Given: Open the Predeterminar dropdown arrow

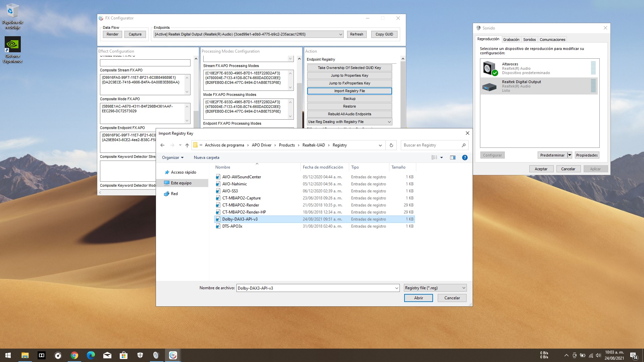Looking at the screenshot, I should click(569, 155).
